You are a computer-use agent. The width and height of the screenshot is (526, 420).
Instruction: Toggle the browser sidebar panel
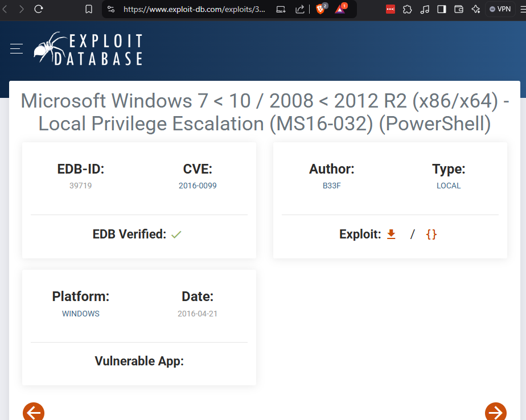(442, 9)
